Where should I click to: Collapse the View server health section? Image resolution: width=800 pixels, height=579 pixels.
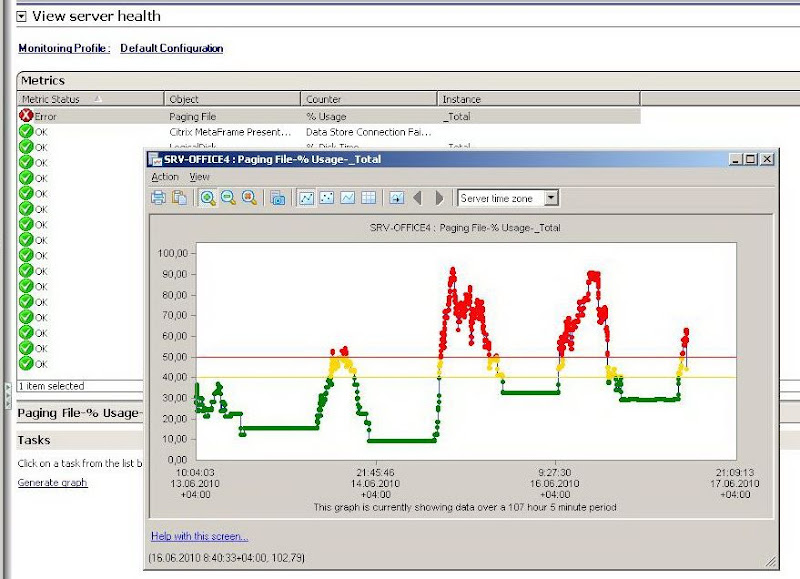[21, 16]
